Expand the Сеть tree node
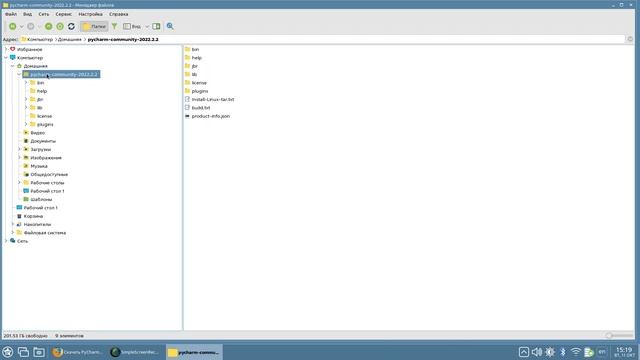The width and height of the screenshot is (640, 360). tap(6, 241)
